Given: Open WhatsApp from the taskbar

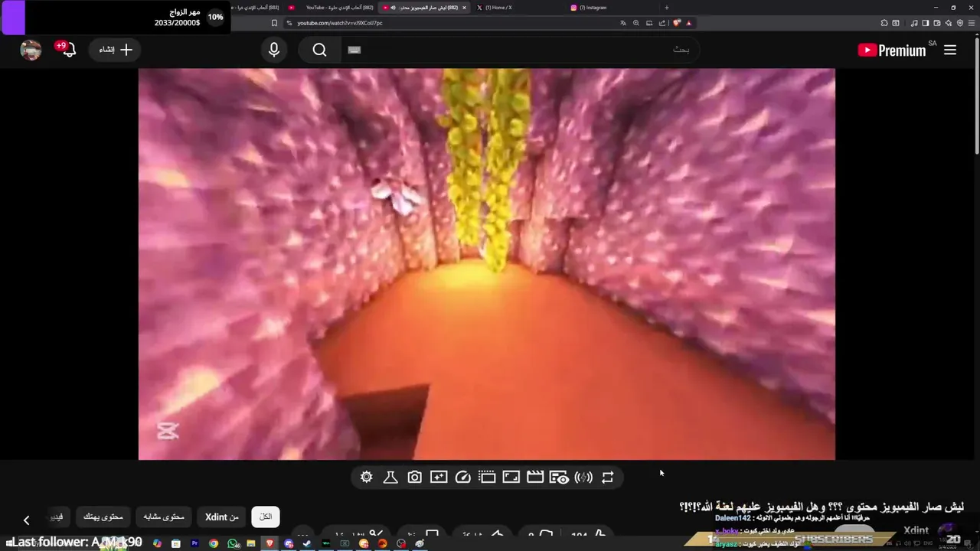Looking at the screenshot, I should coord(233,543).
